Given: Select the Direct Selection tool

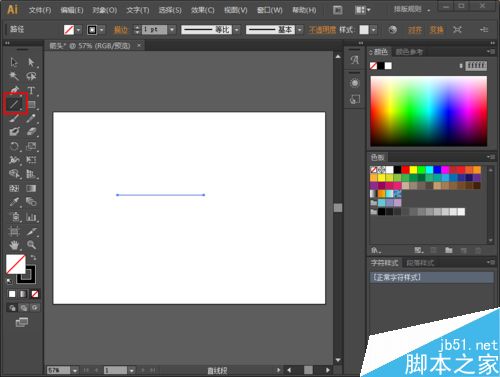Looking at the screenshot, I should coord(31,62).
